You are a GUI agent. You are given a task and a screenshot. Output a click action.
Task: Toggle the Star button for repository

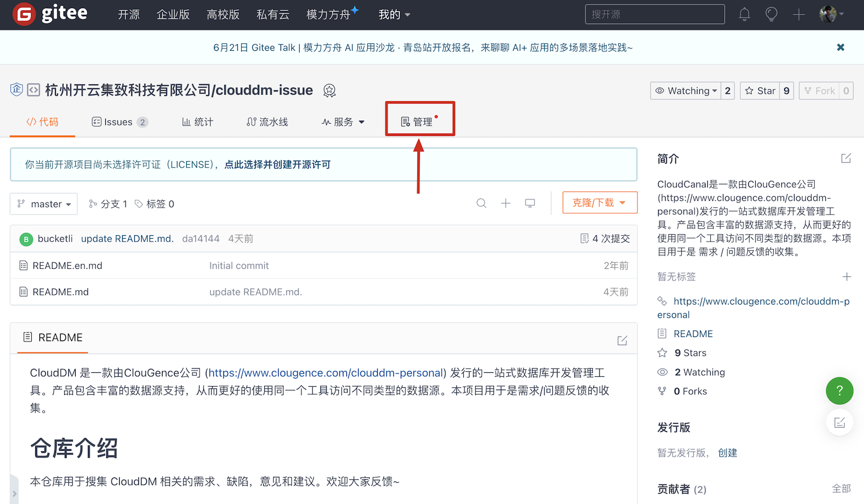click(760, 91)
